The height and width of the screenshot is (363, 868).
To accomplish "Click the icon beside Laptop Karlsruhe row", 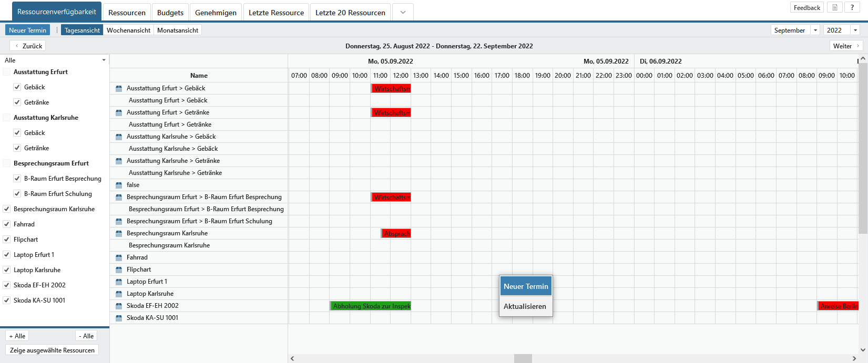I will click(119, 294).
